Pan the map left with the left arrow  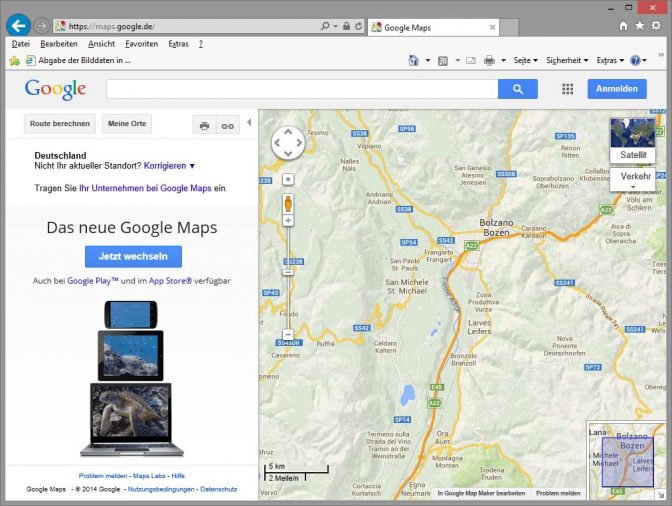277,143
